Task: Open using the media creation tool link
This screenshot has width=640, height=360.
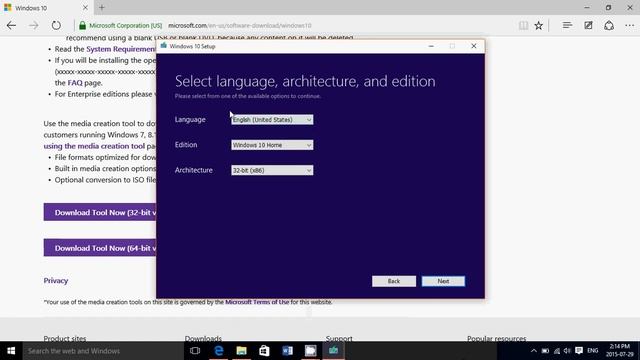Action: point(94,146)
